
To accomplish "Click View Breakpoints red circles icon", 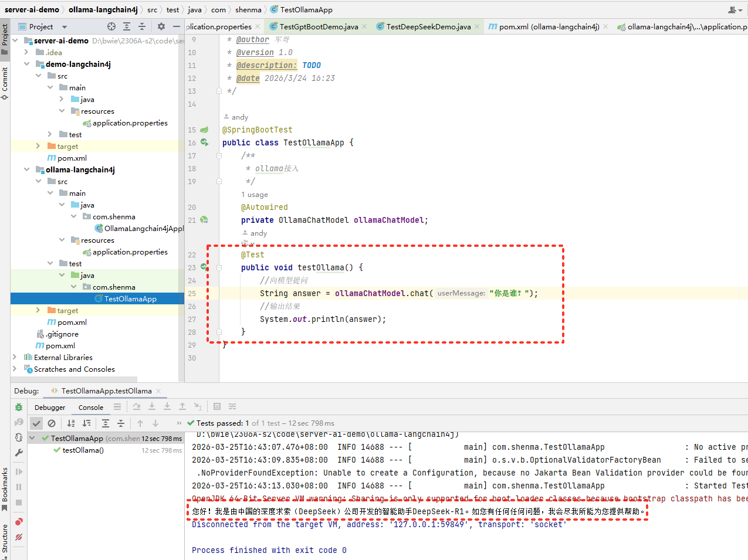I will (19, 521).
